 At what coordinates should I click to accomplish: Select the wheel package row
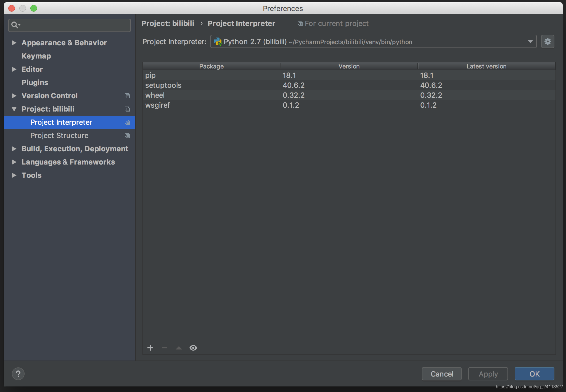(349, 95)
